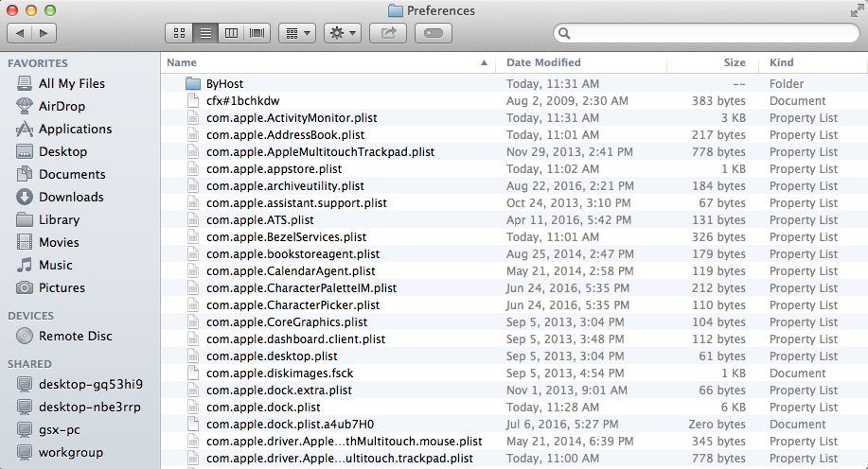Screen dimensions: 868x469
Task: Switch to list view
Action: pos(205,33)
